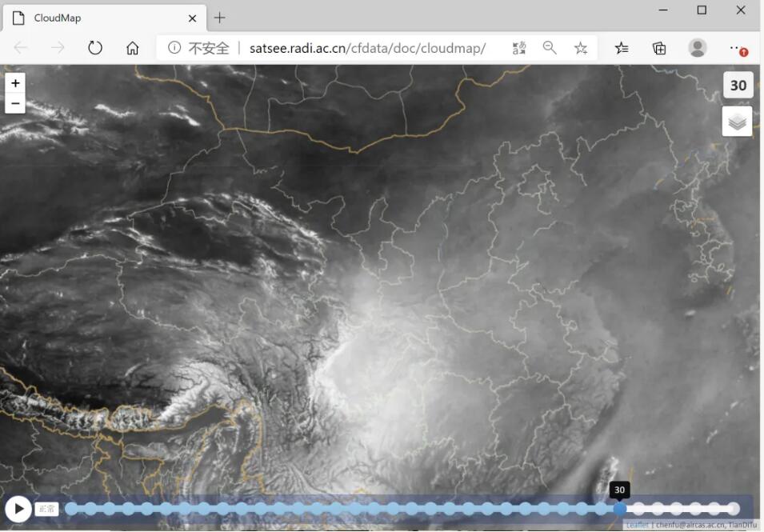
Task: Add this page to favorites star
Action: pos(580,48)
